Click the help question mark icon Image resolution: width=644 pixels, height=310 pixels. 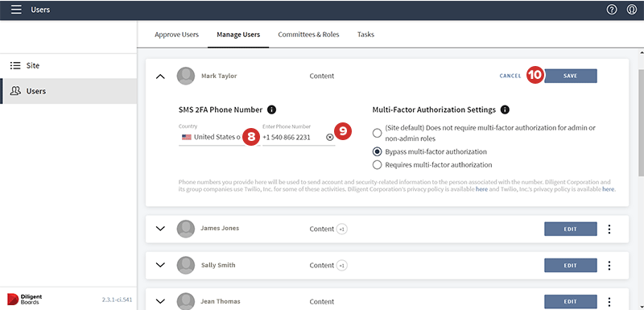(x=612, y=10)
